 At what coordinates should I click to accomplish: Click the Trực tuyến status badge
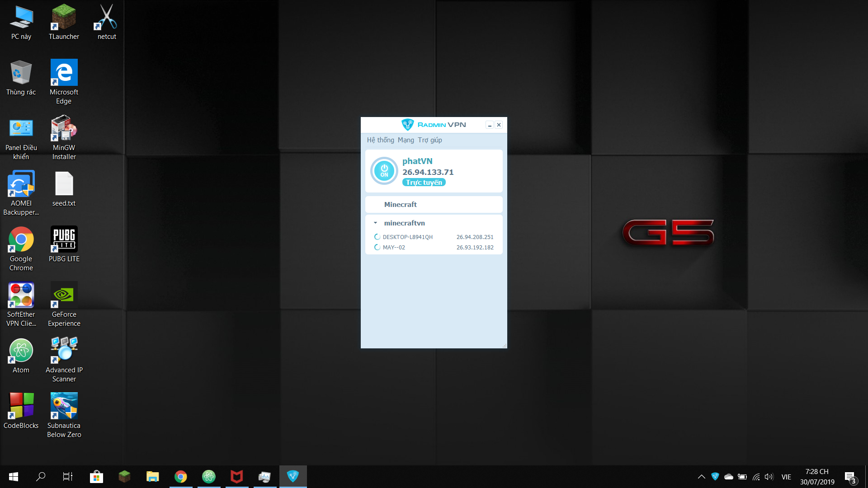click(x=424, y=182)
